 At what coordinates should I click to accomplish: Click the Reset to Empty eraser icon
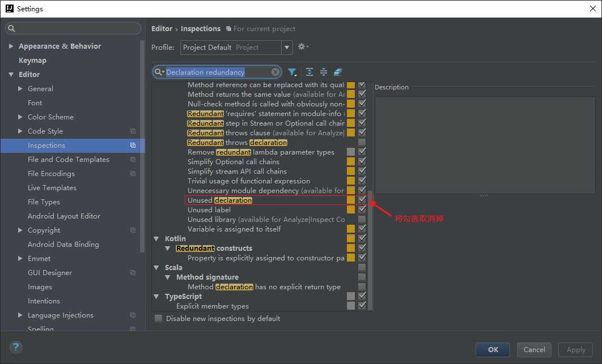(x=338, y=72)
